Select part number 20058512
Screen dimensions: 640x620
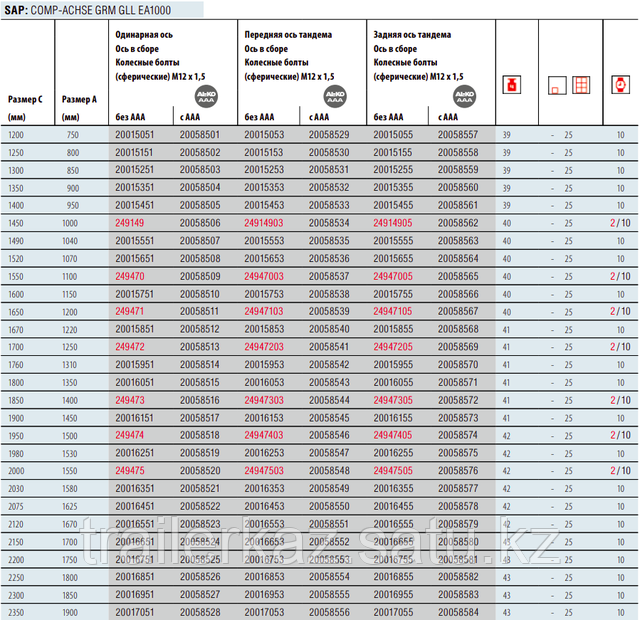(x=200, y=329)
